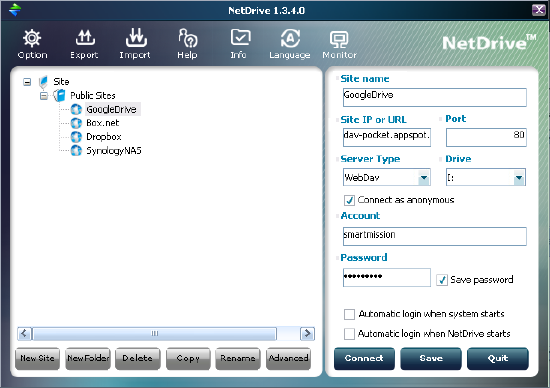Image resolution: width=550 pixels, height=388 pixels.
Task: Open the Language toolbar icon
Action: coord(290,38)
